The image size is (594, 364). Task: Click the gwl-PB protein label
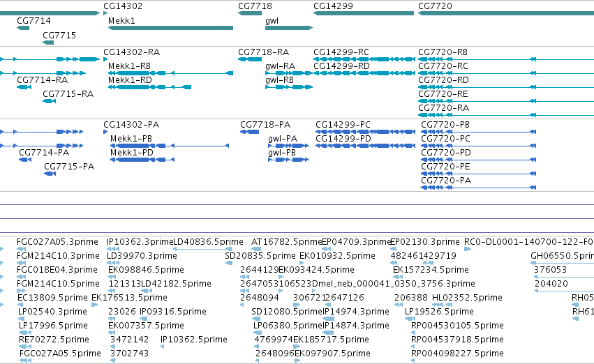point(282,153)
